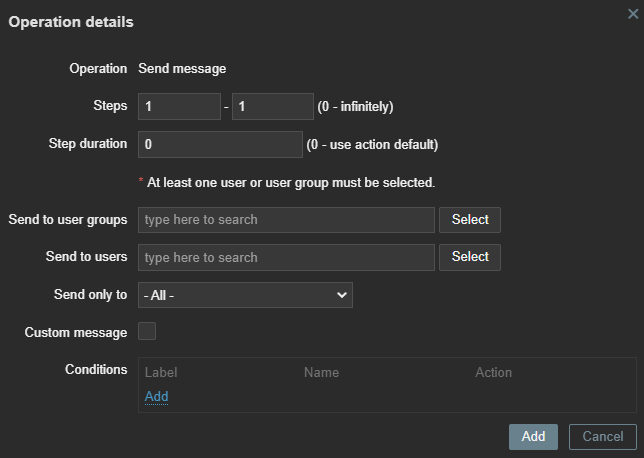Open the Send only to dropdown
The height and width of the screenshot is (458, 644).
245,295
